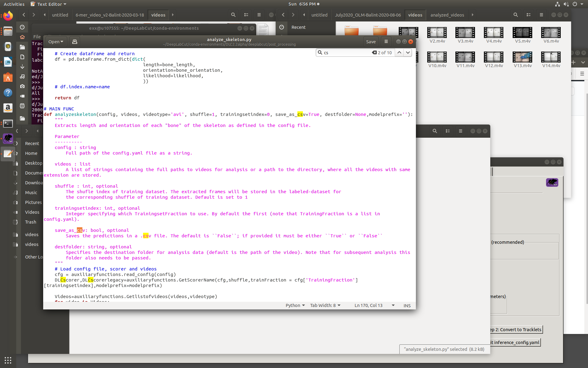Save analyze_skeleton.py with the Save button
The width and height of the screenshot is (588, 368).
point(371,41)
